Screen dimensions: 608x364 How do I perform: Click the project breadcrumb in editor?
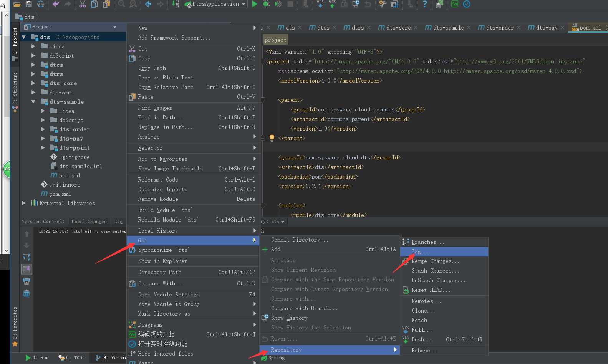click(x=275, y=40)
